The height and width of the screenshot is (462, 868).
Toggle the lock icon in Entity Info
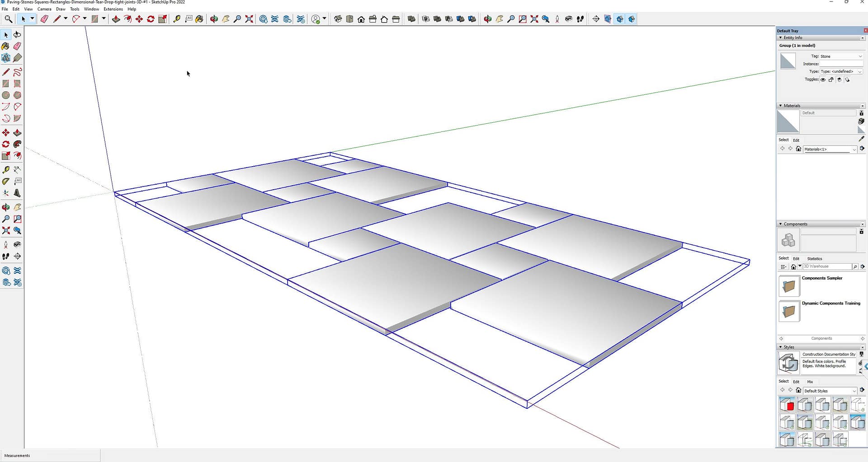[x=831, y=79]
